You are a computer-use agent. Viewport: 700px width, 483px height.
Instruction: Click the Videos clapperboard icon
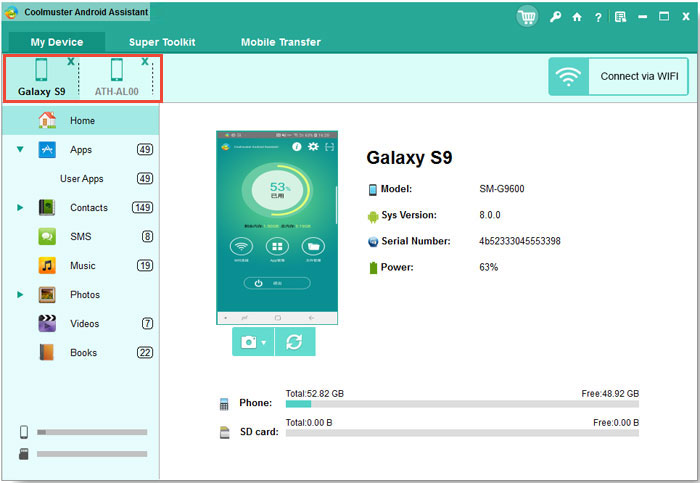click(47, 324)
